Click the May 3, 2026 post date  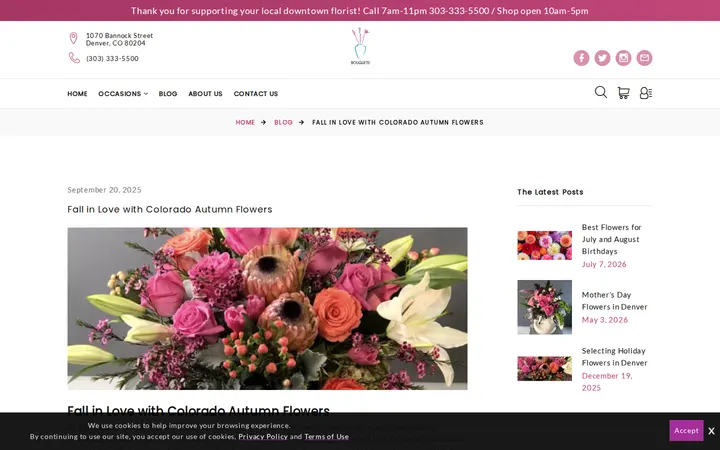pyautogui.click(x=605, y=320)
